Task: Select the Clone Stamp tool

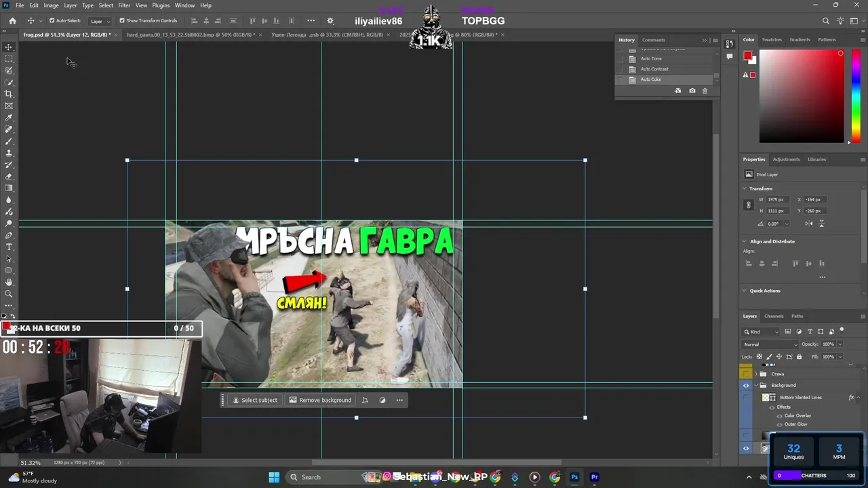Action: pos(9,153)
